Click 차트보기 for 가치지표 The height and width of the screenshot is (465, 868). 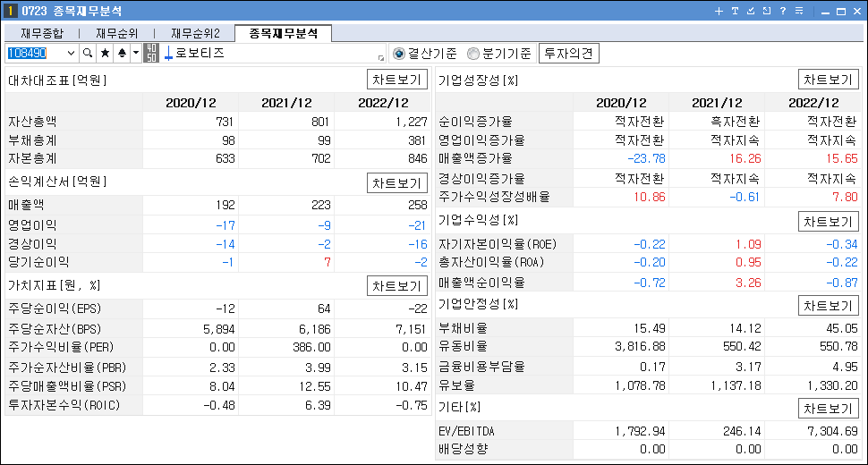[397, 286]
